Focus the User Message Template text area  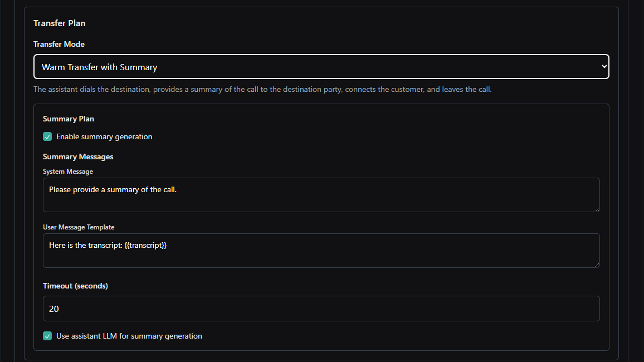[321, 251]
